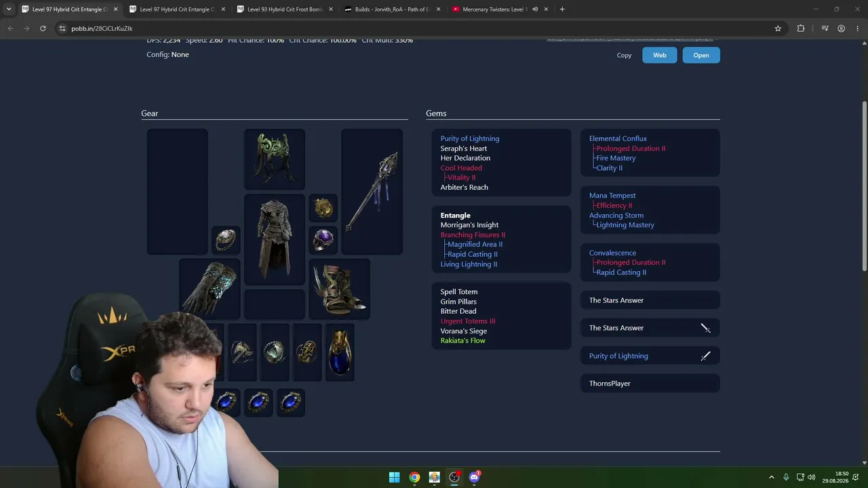Viewport: 868px width, 488px height.
Task: Click the Urgent Totems III support gem
Action: 468,321
